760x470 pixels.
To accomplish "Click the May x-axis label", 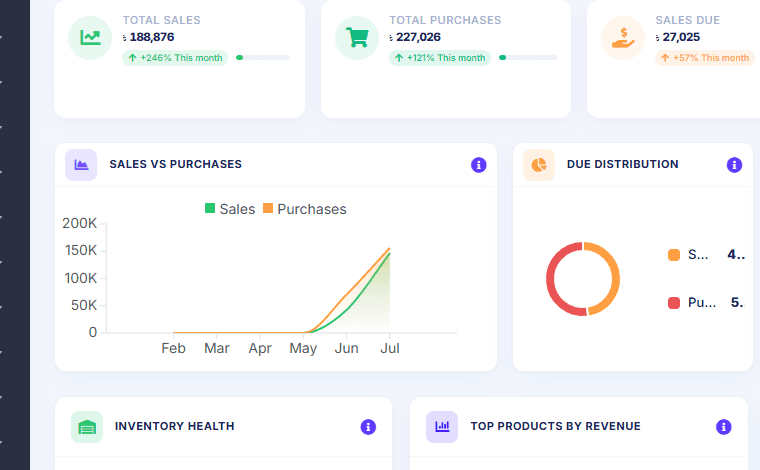I will coord(303,348).
